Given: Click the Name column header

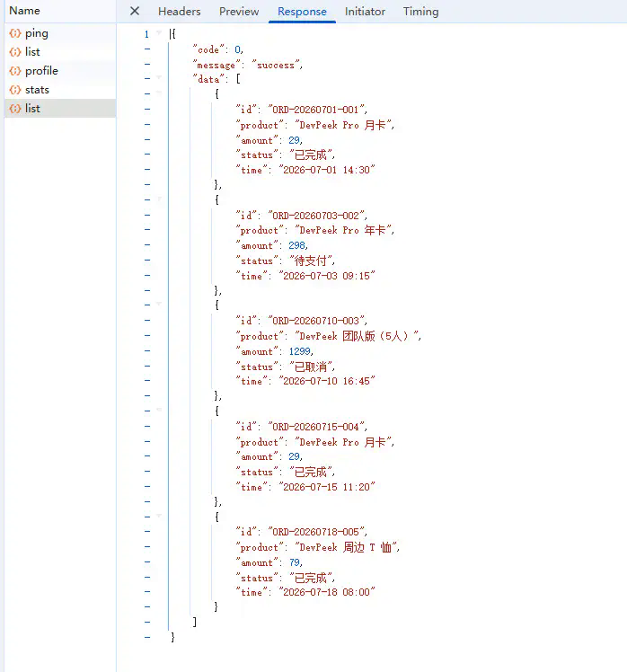Looking at the screenshot, I should pos(24,11).
